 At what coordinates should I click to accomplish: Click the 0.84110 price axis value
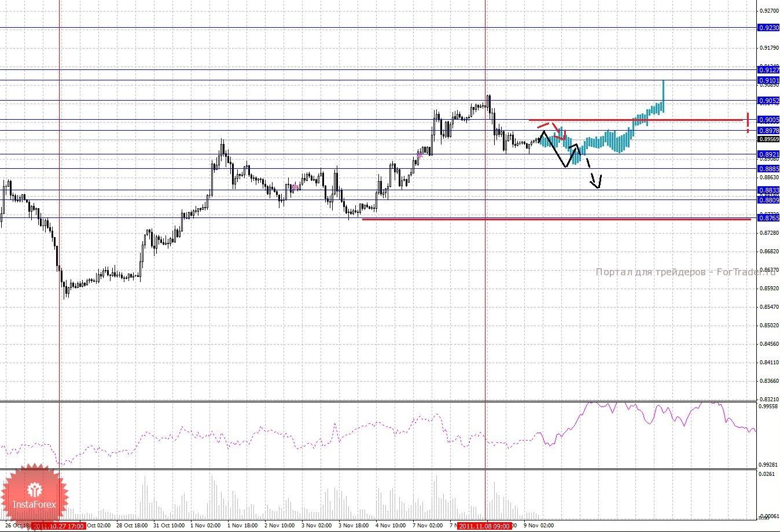pyautogui.click(x=768, y=363)
